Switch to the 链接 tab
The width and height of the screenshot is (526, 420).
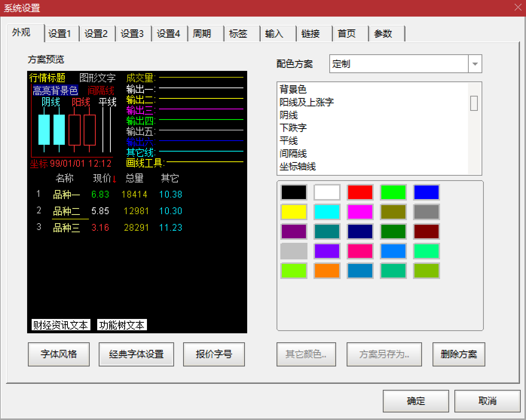point(315,34)
